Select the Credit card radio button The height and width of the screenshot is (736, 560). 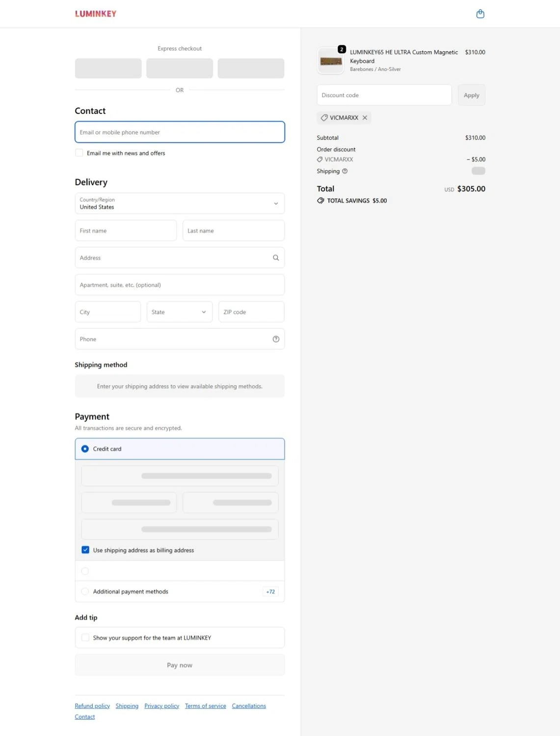pyautogui.click(x=85, y=449)
